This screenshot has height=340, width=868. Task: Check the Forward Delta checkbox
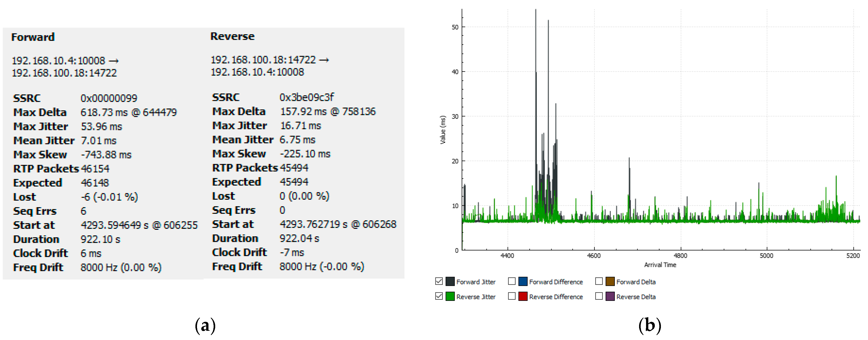599,281
